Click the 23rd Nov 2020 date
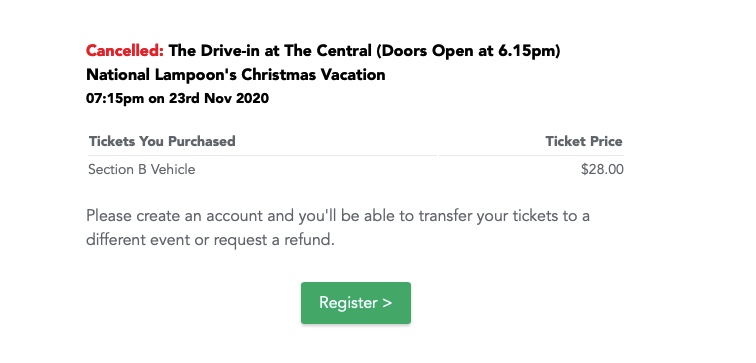Viewport: 756px width, 363px height. 218,99
